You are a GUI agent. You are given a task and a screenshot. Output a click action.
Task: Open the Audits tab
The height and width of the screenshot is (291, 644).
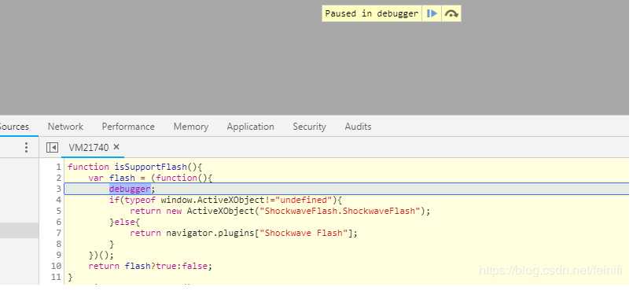[x=358, y=127]
